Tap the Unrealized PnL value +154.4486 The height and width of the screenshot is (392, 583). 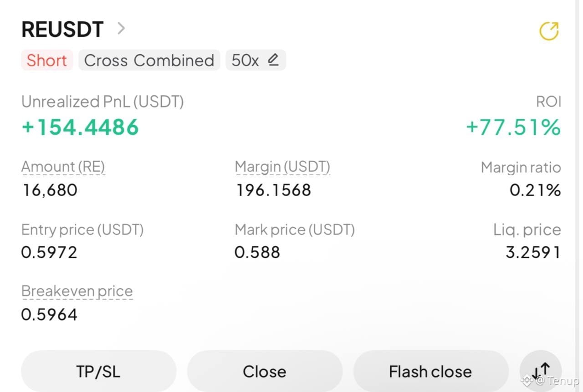coord(80,127)
